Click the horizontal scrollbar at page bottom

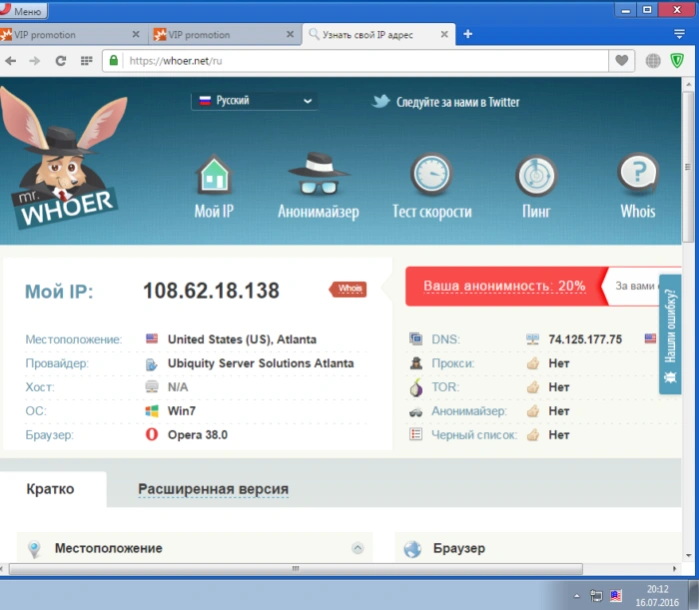[296, 569]
